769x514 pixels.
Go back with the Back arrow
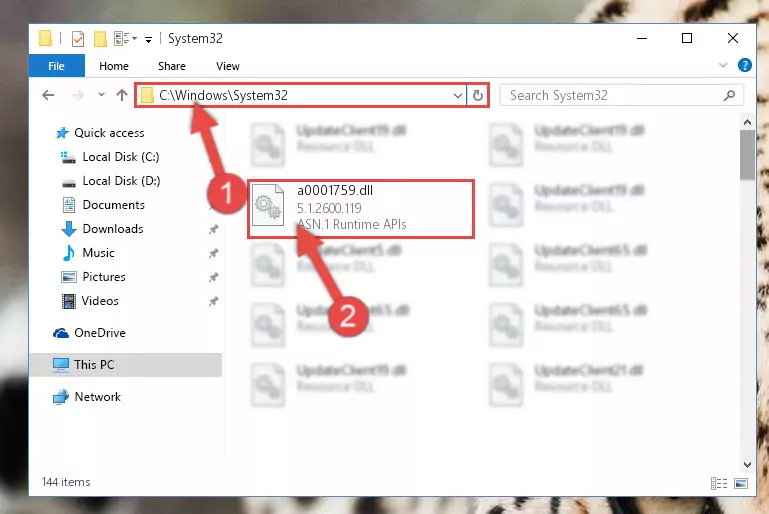(x=48, y=95)
